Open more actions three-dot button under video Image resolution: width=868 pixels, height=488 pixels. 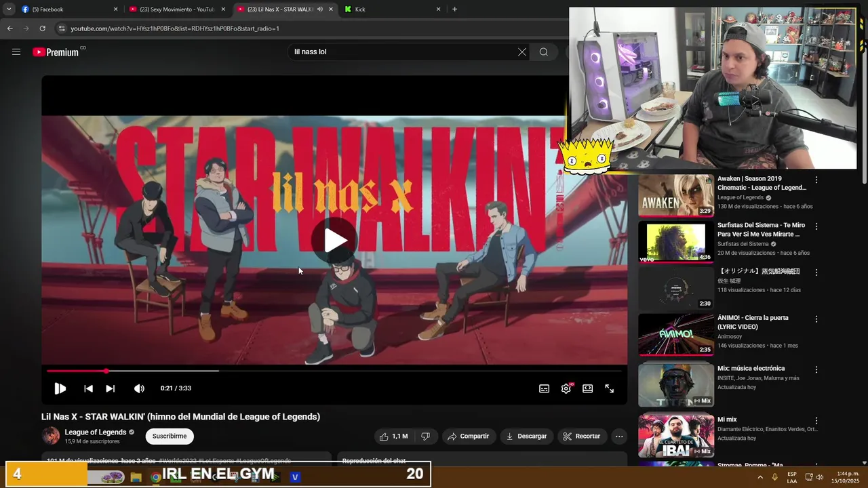click(619, 436)
